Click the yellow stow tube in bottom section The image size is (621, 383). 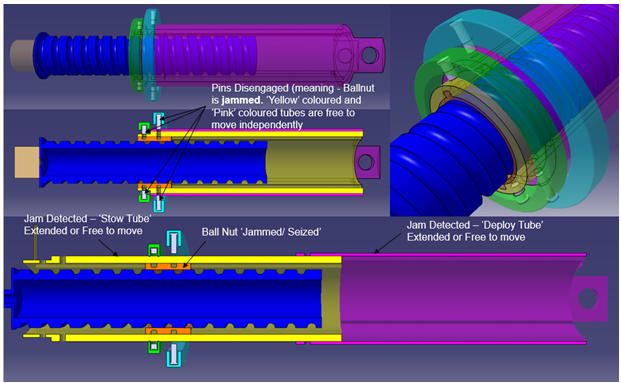point(203,260)
